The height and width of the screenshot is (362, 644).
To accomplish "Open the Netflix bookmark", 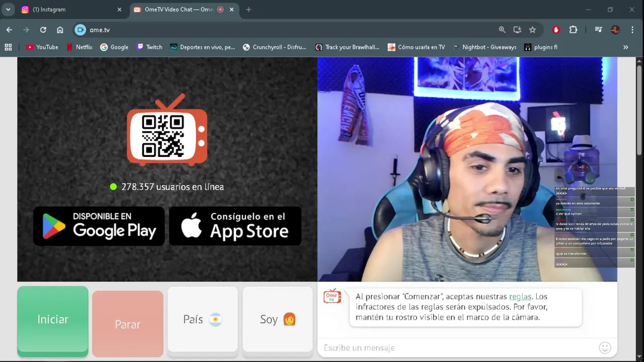I will coord(79,47).
